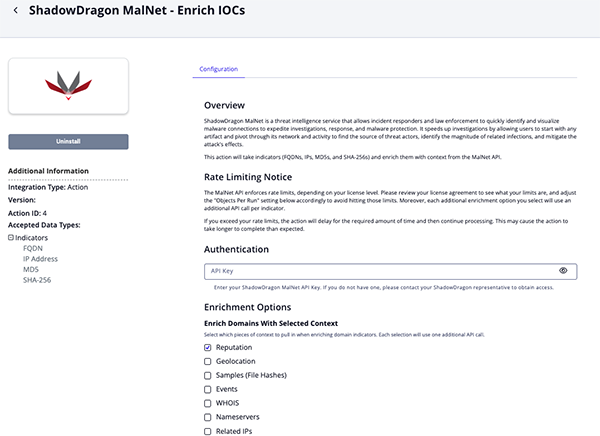Tick the WHOIS checkbox
600x436 pixels.
(208, 403)
